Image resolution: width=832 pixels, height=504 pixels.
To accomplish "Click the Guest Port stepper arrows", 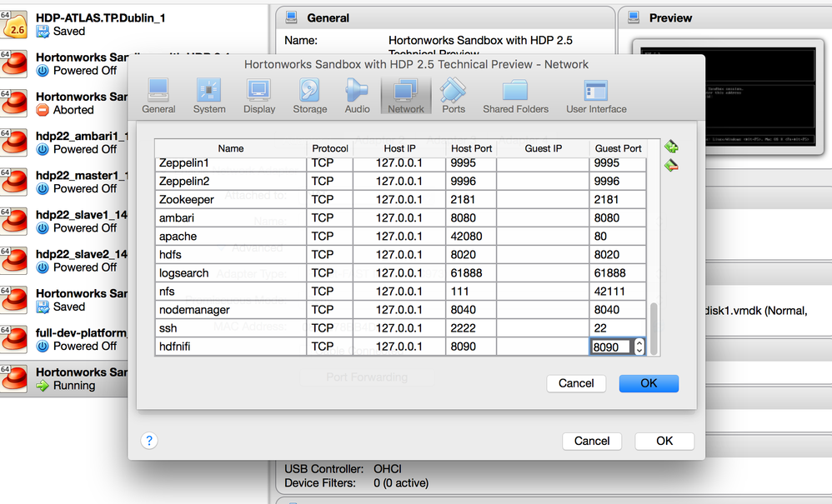I will point(639,347).
